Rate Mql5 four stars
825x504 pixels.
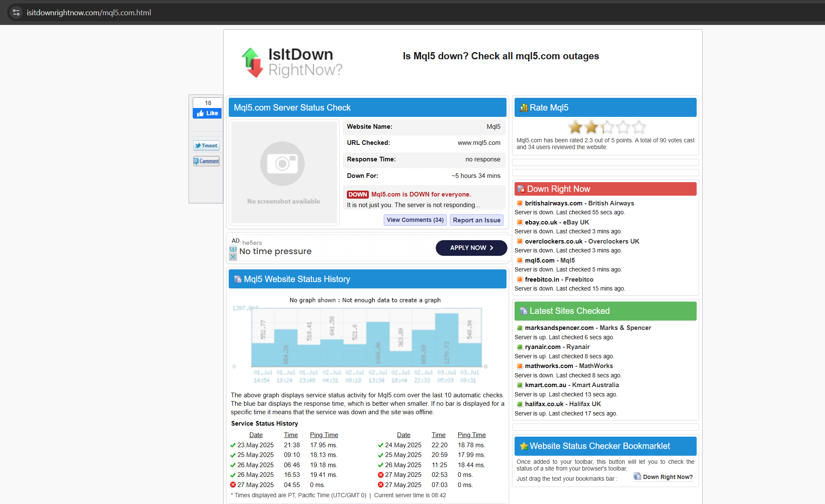[623, 127]
